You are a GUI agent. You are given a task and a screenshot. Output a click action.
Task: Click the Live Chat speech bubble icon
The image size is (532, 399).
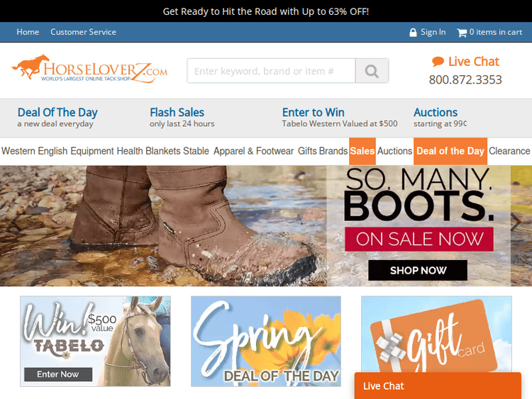(438, 62)
